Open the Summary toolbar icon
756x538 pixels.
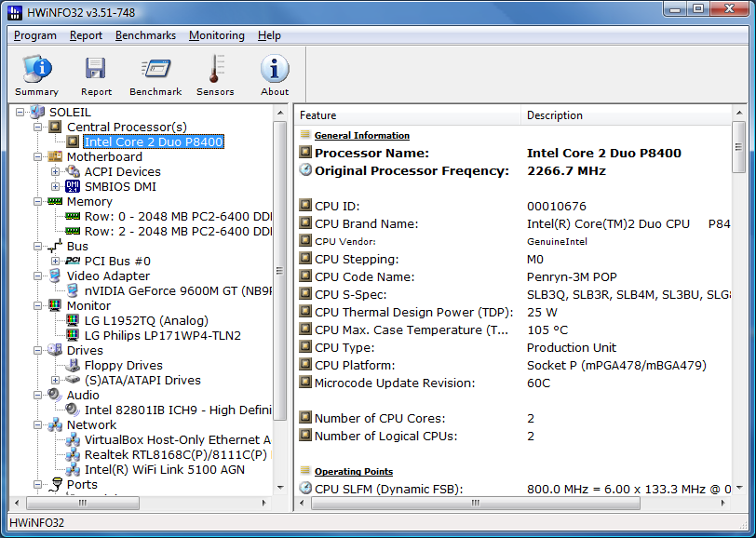click(x=37, y=69)
